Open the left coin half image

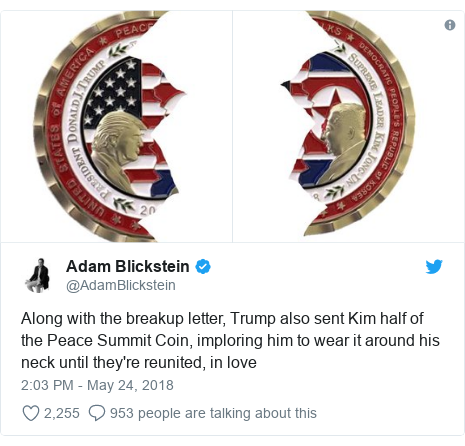(x=116, y=127)
